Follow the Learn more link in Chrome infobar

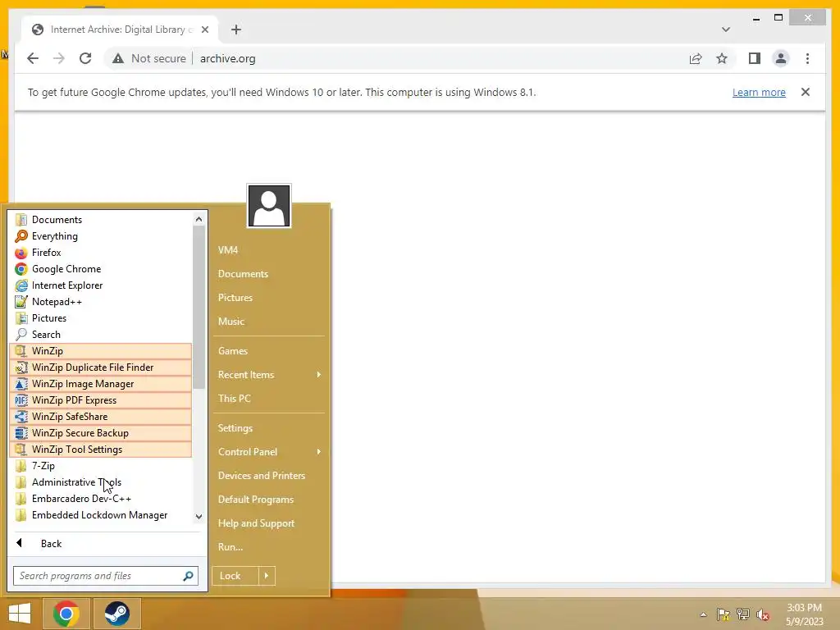pyautogui.click(x=759, y=92)
